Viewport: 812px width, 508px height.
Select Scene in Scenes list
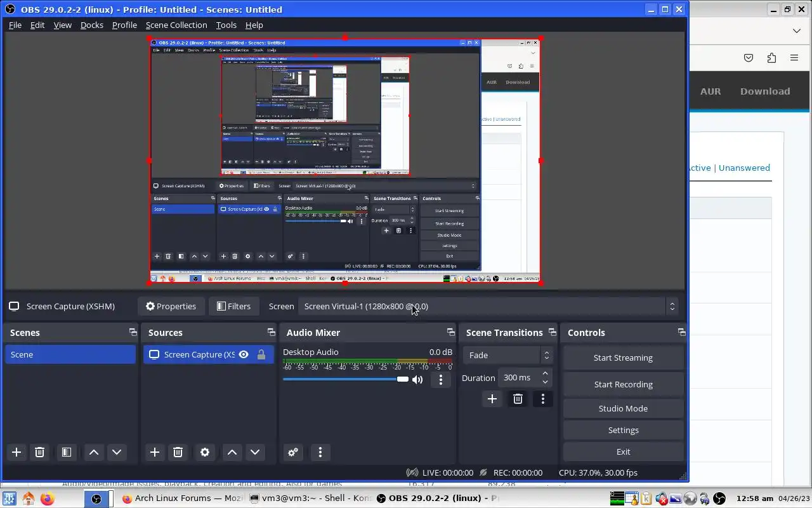[70, 354]
